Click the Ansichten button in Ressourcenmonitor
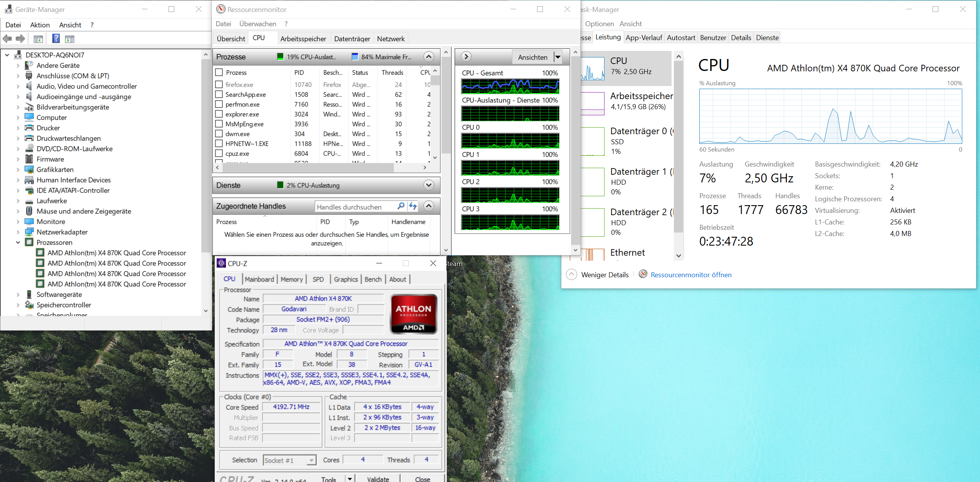 pyautogui.click(x=533, y=57)
